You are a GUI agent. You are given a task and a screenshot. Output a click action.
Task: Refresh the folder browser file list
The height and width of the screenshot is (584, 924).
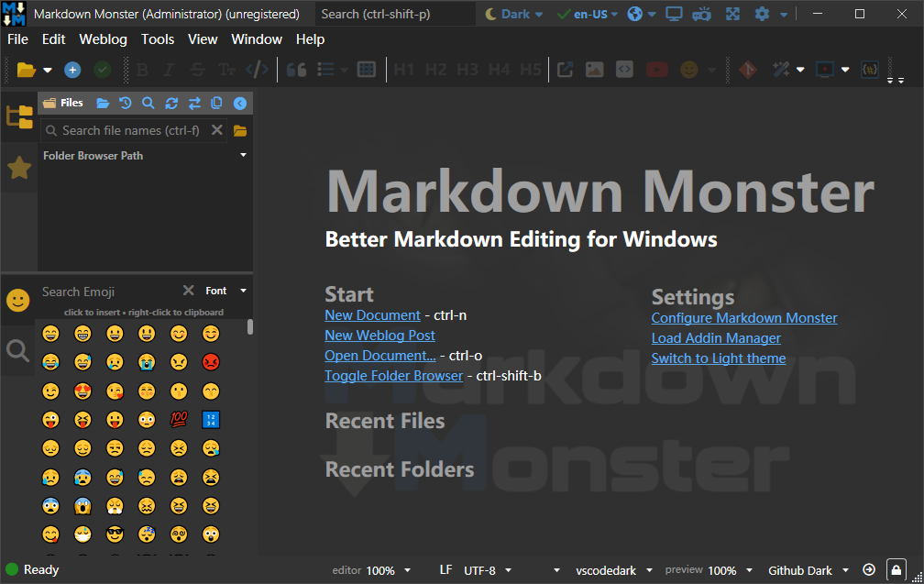[171, 103]
